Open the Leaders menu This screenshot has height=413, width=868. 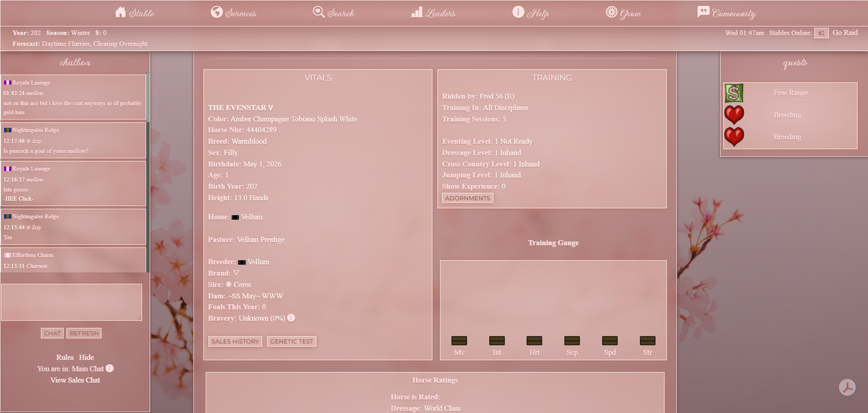(x=434, y=13)
